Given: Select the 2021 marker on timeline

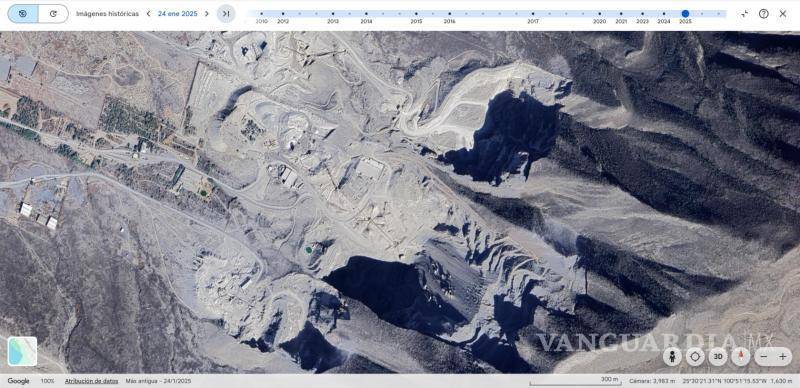Looking at the screenshot, I should coord(621,14).
